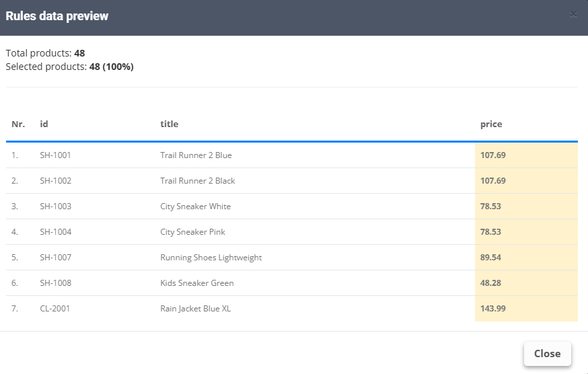Screen dimensions: 588x374
Task: Click the price 107.69 for SH-1002
Action: (526, 181)
